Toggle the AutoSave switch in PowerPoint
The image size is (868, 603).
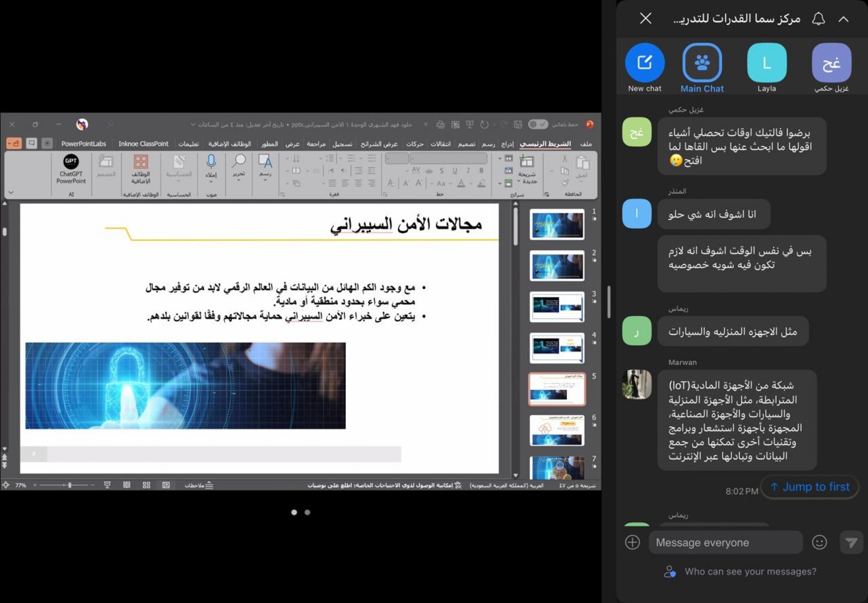(537, 124)
